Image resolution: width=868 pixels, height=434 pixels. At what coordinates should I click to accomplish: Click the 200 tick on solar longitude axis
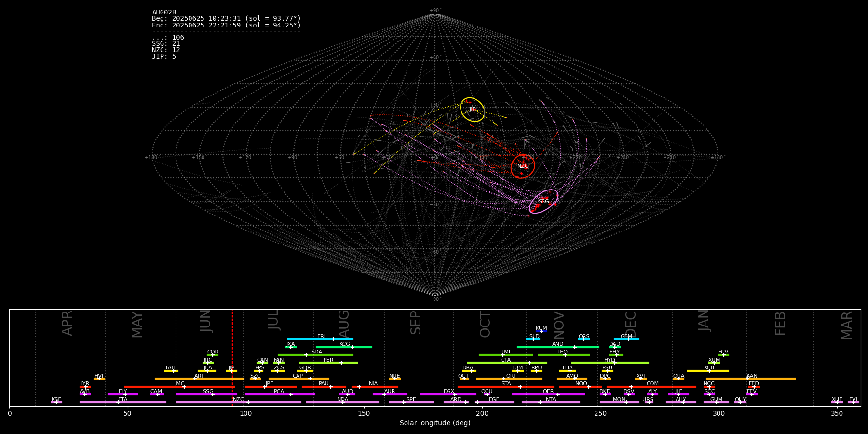[x=482, y=413]
